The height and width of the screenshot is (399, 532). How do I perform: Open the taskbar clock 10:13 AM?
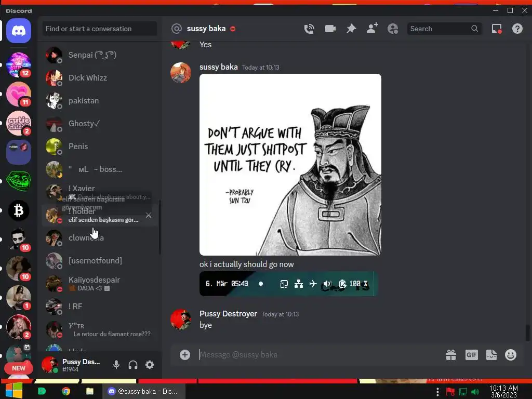click(504, 392)
